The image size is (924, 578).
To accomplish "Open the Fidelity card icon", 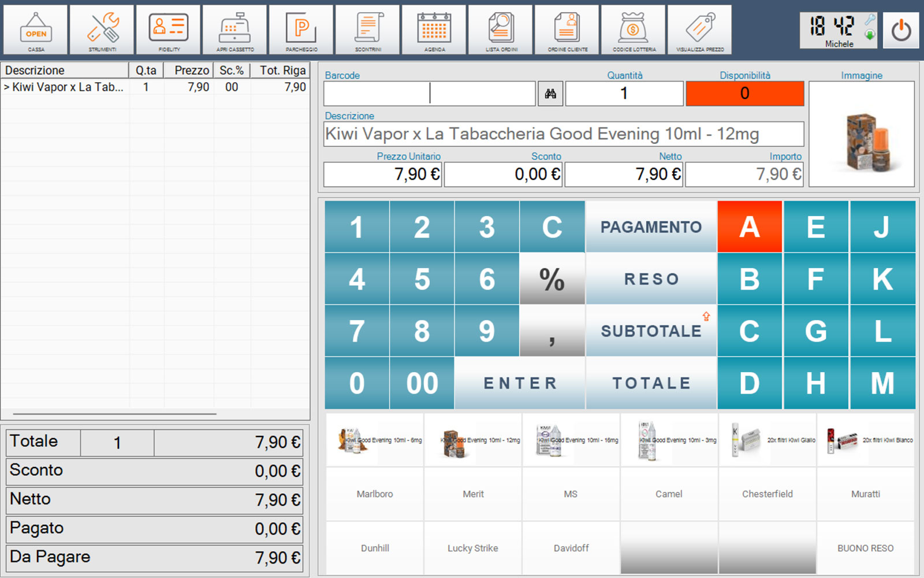I will point(169,30).
